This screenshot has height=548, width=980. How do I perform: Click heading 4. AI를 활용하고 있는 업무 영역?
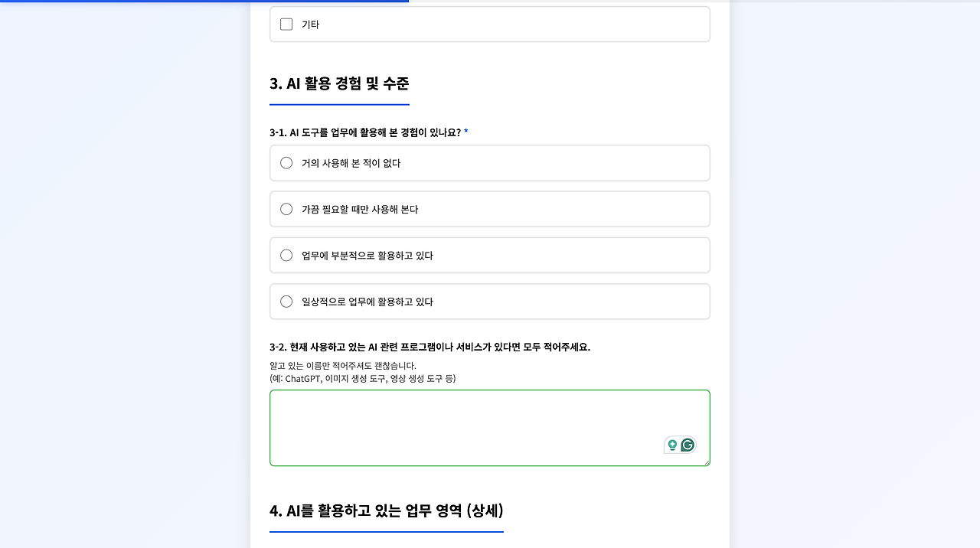pos(386,510)
